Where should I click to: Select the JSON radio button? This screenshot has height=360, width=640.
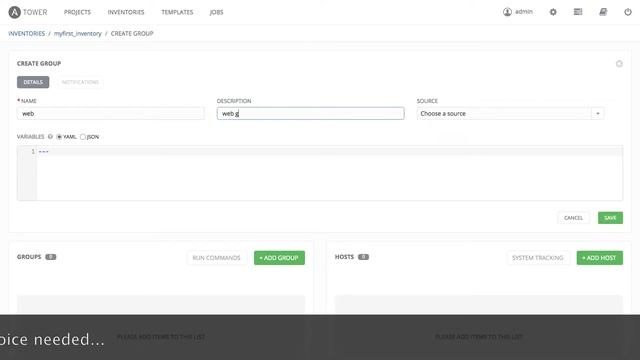click(x=83, y=137)
